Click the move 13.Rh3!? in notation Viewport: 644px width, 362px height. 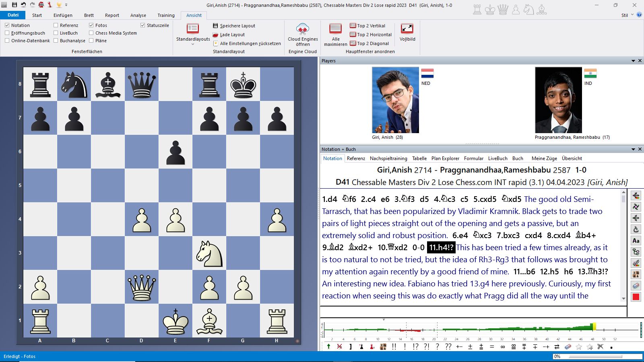[593, 271]
